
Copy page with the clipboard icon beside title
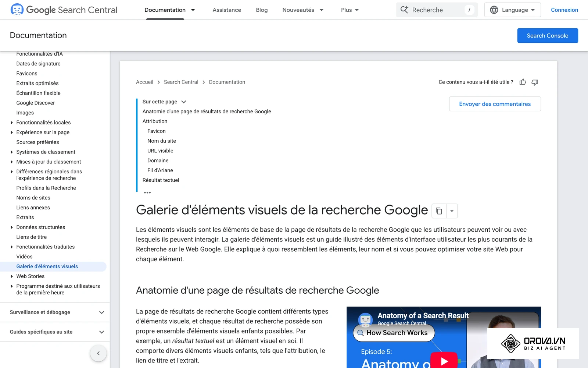tap(439, 211)
